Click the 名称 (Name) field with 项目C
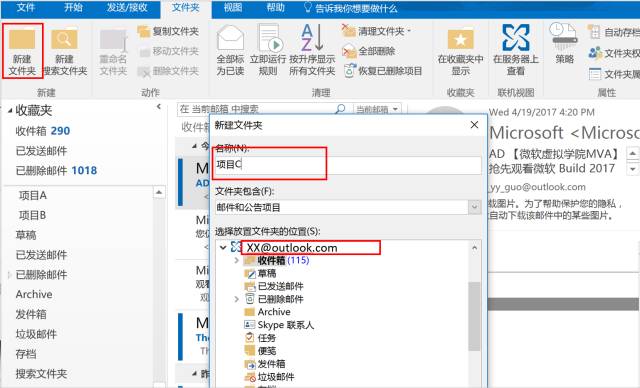The image size is (640, 388). (x=348, y=165)
